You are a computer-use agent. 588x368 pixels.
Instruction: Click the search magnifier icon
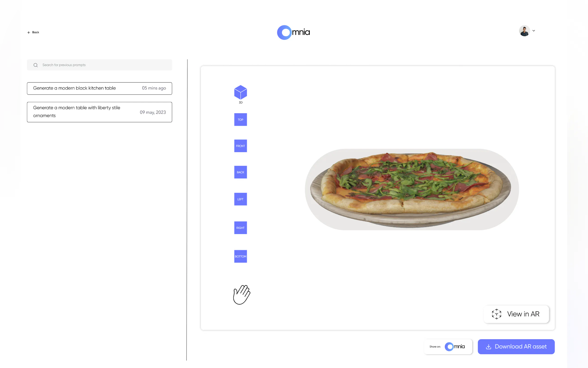[x=35, y=65]
